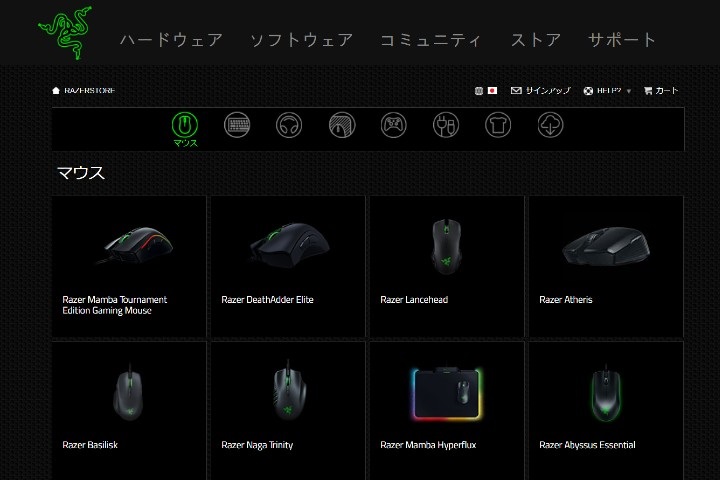Expand the HELP dropdown arrow
The image size is (720, 480).
point(629,91)
